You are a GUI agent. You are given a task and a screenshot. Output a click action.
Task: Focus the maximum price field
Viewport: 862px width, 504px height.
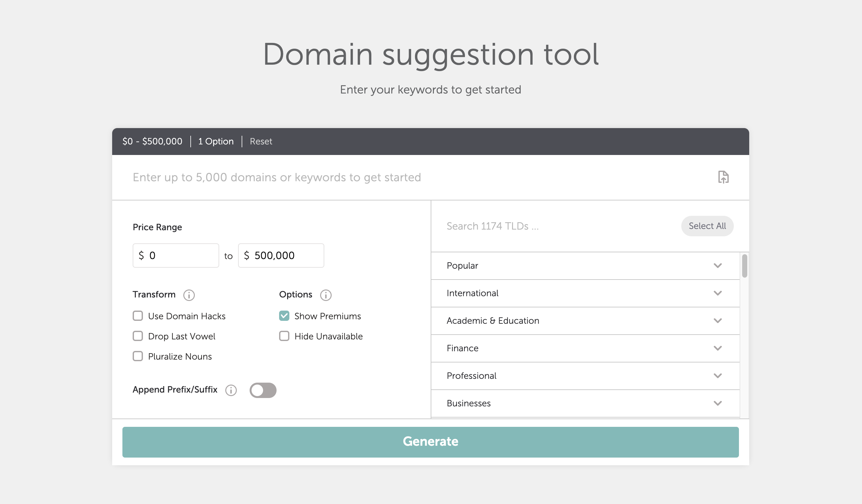point(281,255)
